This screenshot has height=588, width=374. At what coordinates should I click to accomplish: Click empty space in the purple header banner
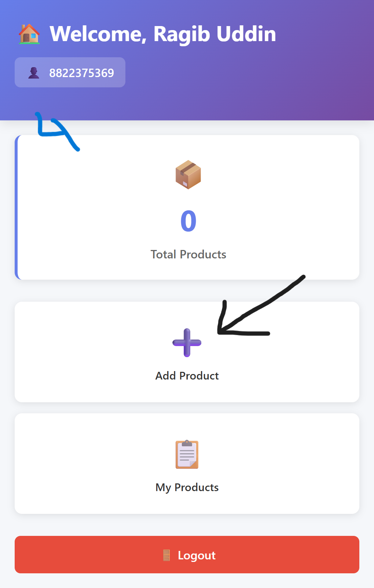[257, 84]
